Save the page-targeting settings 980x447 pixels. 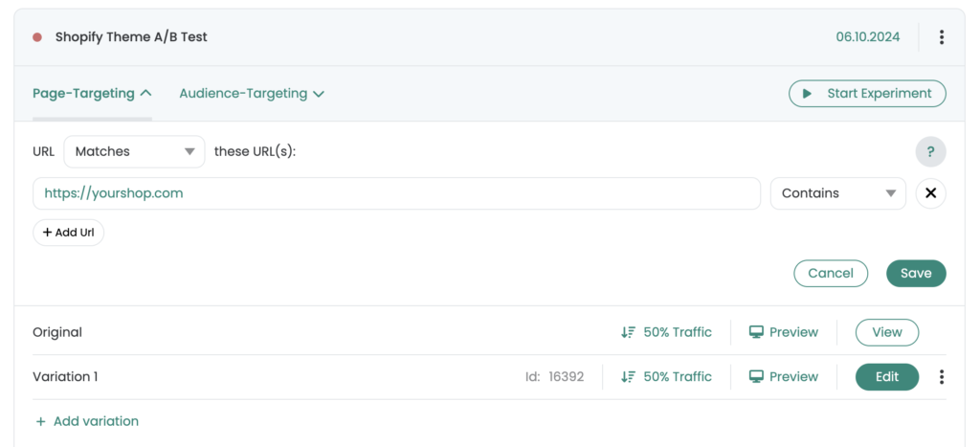916,273
